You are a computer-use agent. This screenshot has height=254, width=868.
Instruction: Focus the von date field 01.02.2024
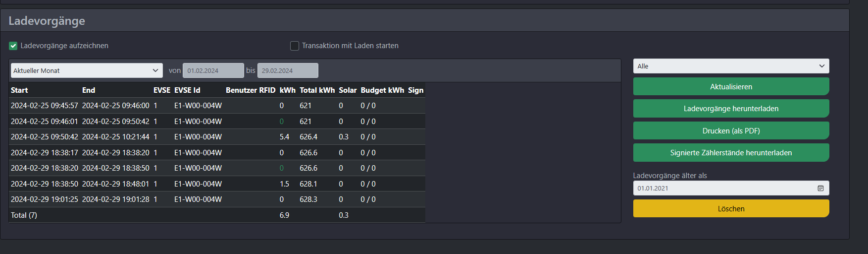[x=213, y=70]
